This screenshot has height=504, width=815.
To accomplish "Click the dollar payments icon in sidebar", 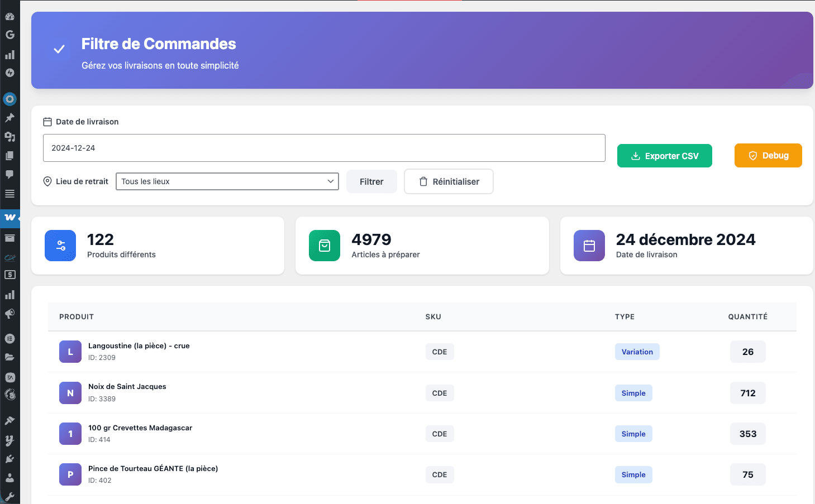I will (9, 274).
